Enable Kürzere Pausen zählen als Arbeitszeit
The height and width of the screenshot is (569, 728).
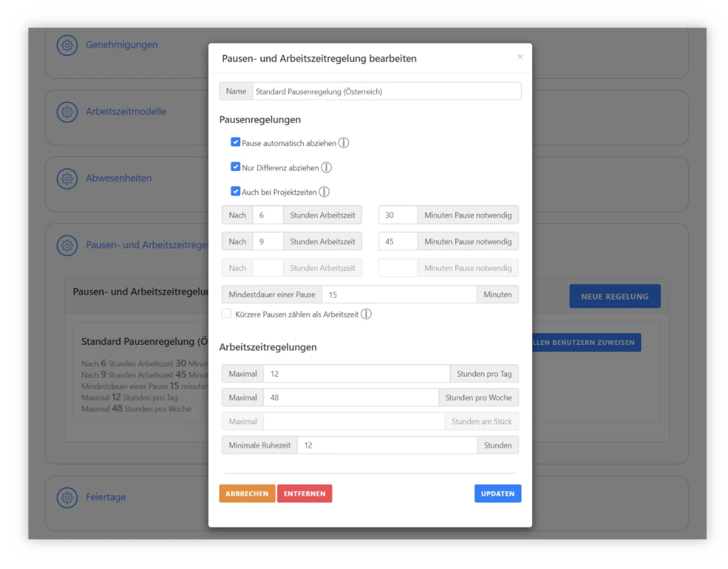[227, 314]
